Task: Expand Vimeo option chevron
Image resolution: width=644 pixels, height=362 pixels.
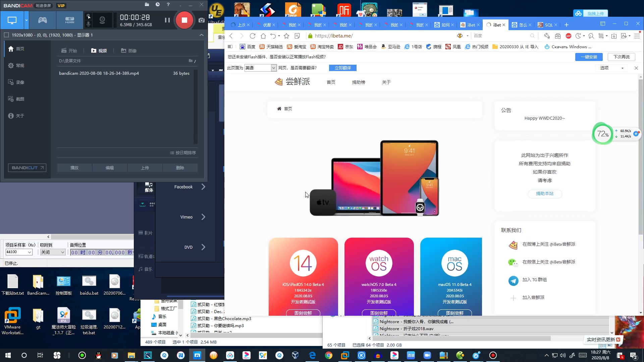Action: 203,217
